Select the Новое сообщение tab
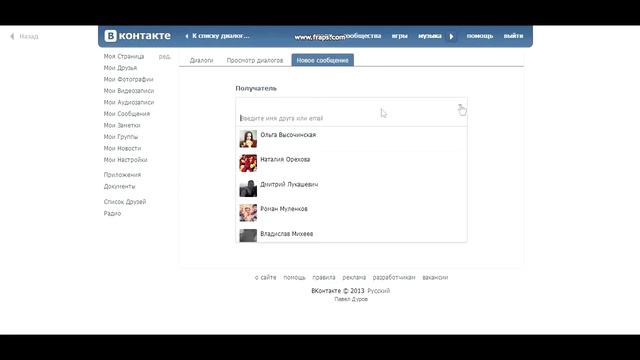The height and width of the screenshot is (360, 640). pos(322,60)
